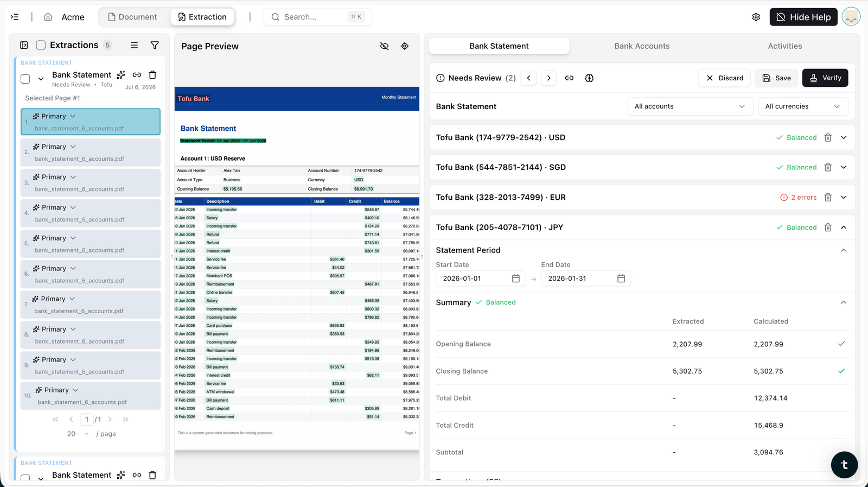Collapse the Summary section
The height and width of the screenshot is (487, 868).
click(x=844, y=302)
